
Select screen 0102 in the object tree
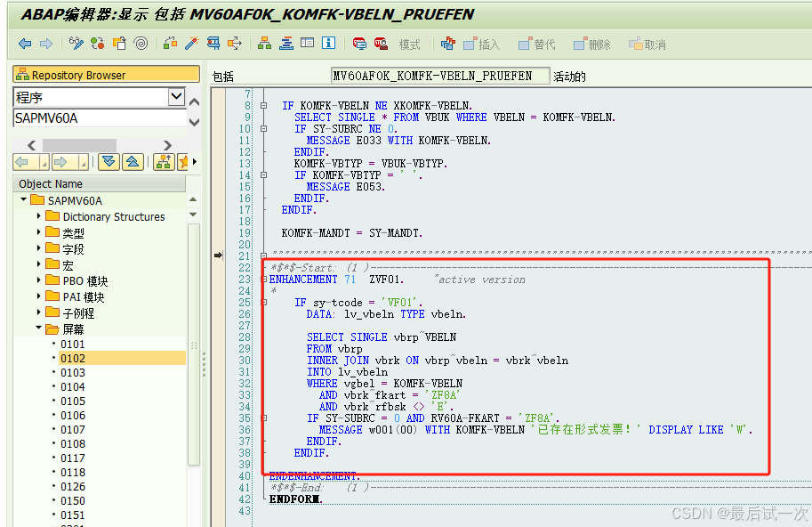pyautogui.click(x=75, y=357)
